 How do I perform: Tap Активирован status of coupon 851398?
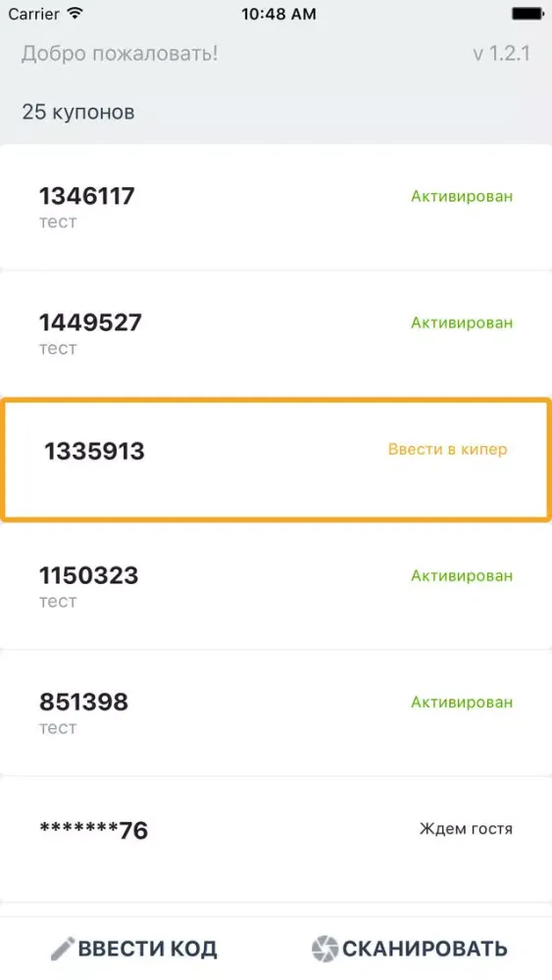pos(462,702)
